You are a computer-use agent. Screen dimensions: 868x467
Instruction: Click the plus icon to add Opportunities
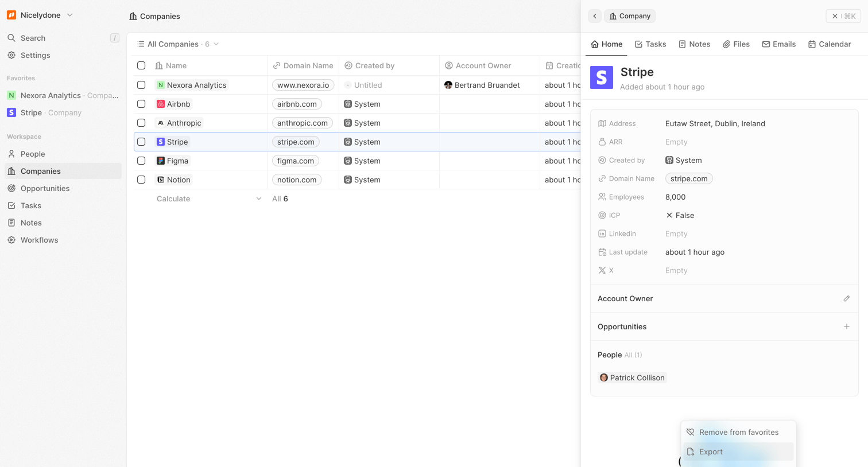(x=847, y=326)
